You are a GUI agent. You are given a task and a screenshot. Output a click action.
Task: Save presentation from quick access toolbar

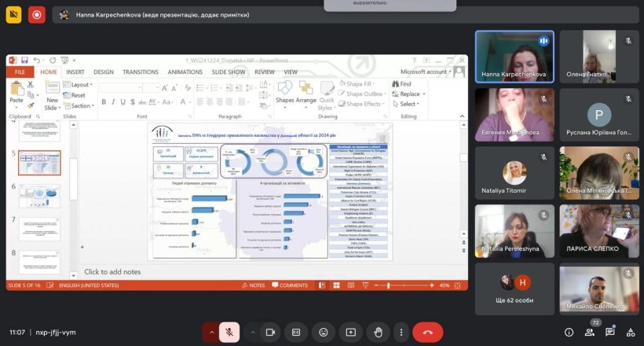tap(24, 61)
